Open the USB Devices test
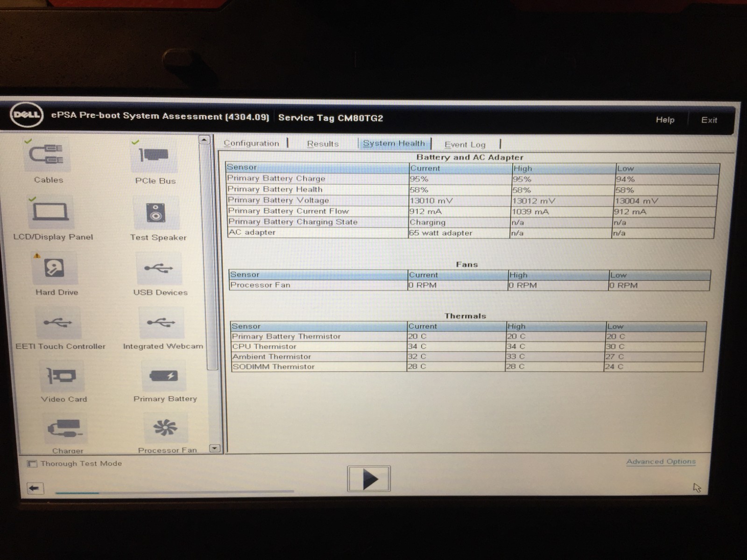 pos(159,268)
